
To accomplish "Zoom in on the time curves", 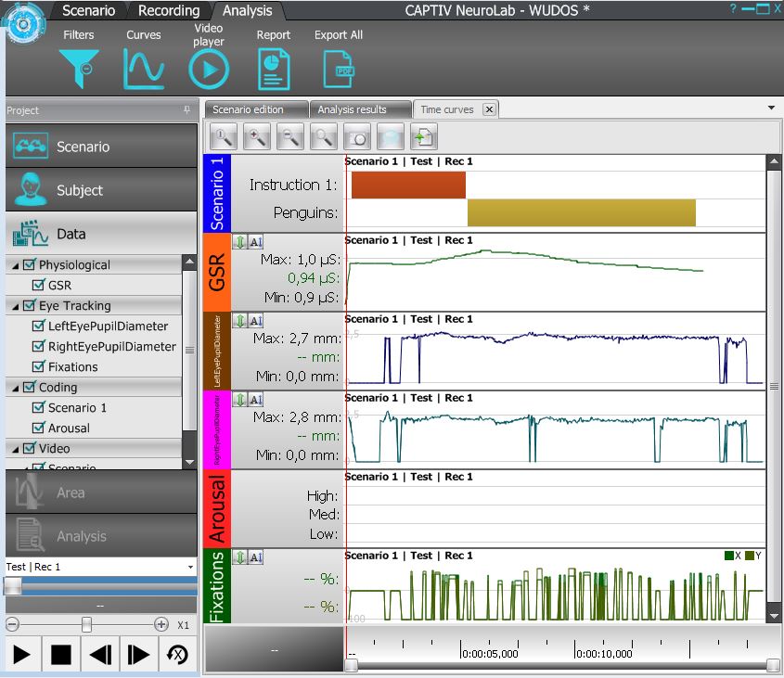I will click(256, 136).
